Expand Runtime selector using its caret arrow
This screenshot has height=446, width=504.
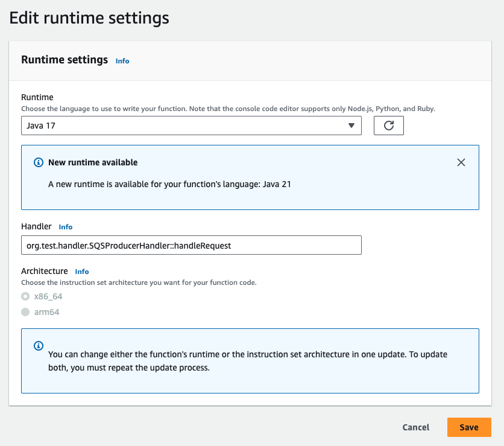pos(351,126)
